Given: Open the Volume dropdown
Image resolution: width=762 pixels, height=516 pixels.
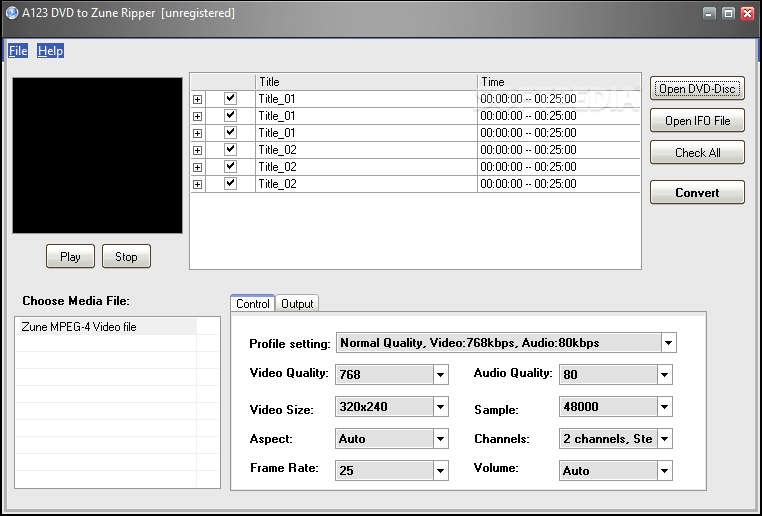Looking at the screenshot, I should pyautogui.click(x=664, y=471).
